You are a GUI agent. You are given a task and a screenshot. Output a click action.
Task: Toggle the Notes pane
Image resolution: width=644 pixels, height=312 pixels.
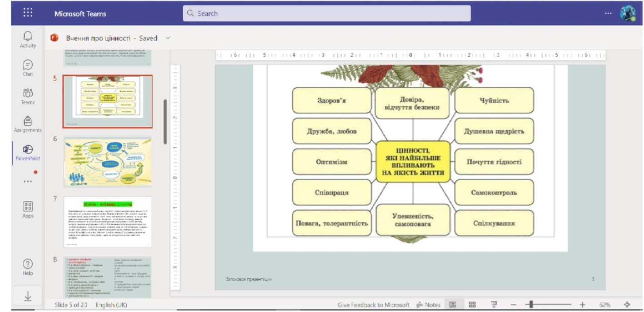tap(429, 305)
